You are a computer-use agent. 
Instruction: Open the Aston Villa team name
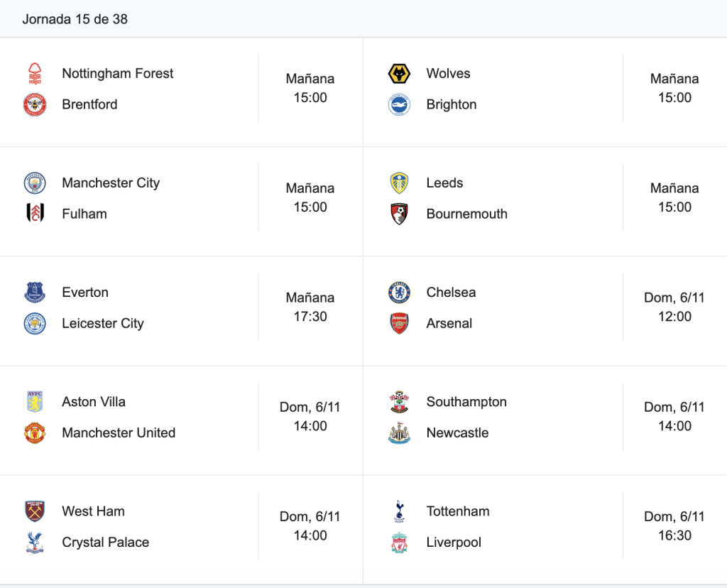point(94,401)
